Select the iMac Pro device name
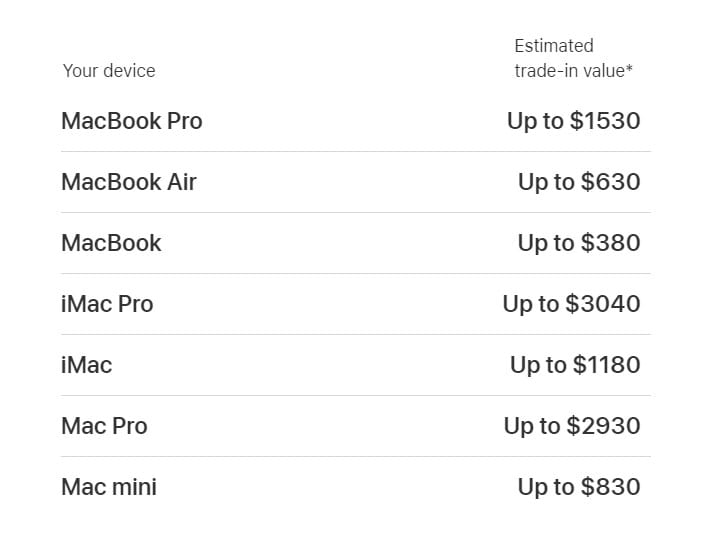Screen dimensions: 713x545 coord(107,304)
